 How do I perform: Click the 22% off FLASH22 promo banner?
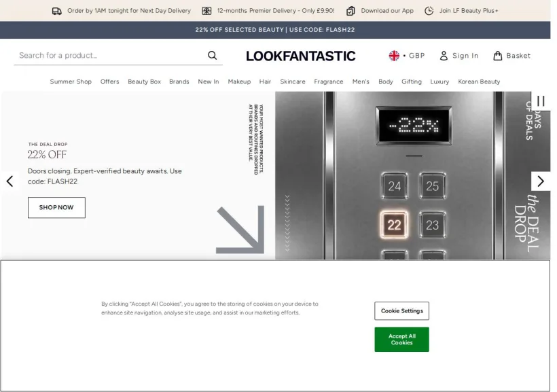(275, 30)
